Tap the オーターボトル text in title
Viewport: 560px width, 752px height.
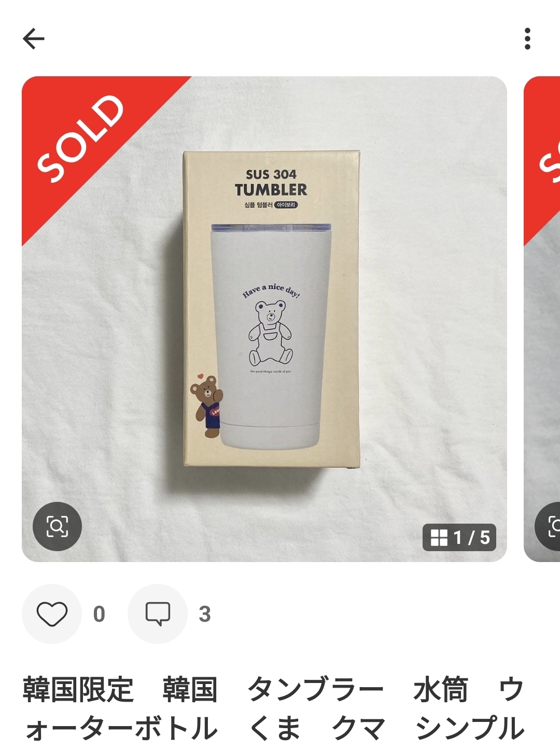click(x=121, y=728)
